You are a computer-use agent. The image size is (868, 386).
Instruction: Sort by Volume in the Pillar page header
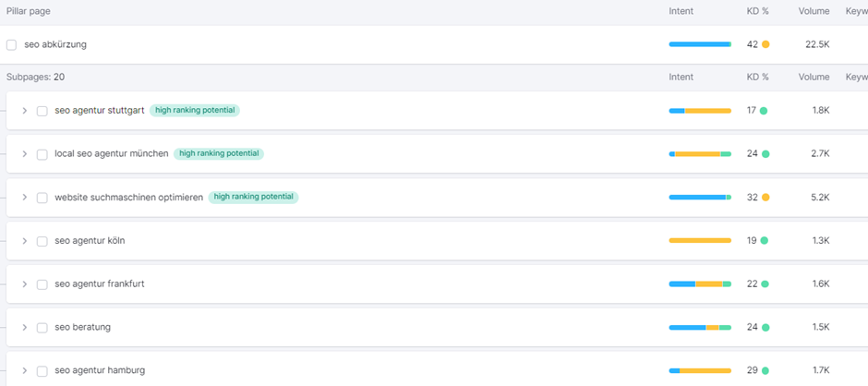(x=814, y=11)
